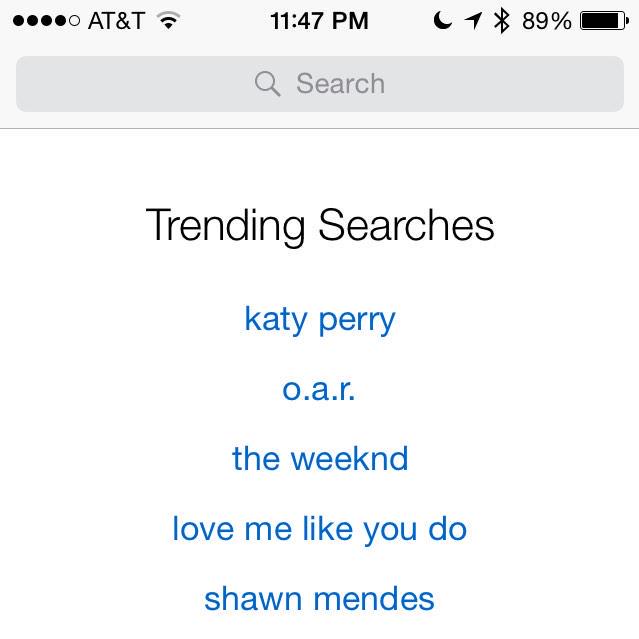Tap the 89% battery percentage text
This screenshot has height=639, width=639.
pyautogui.click(x=547, y=20)
